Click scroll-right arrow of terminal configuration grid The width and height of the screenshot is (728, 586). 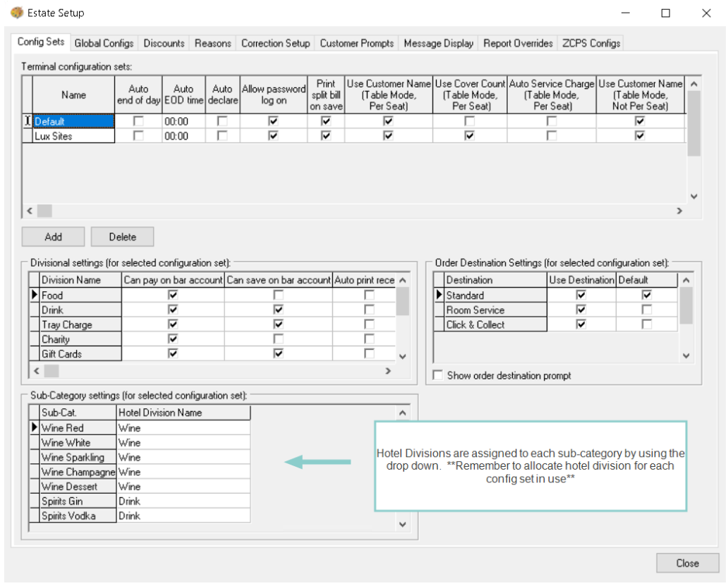pyautogui.click(x=679, y=211)
